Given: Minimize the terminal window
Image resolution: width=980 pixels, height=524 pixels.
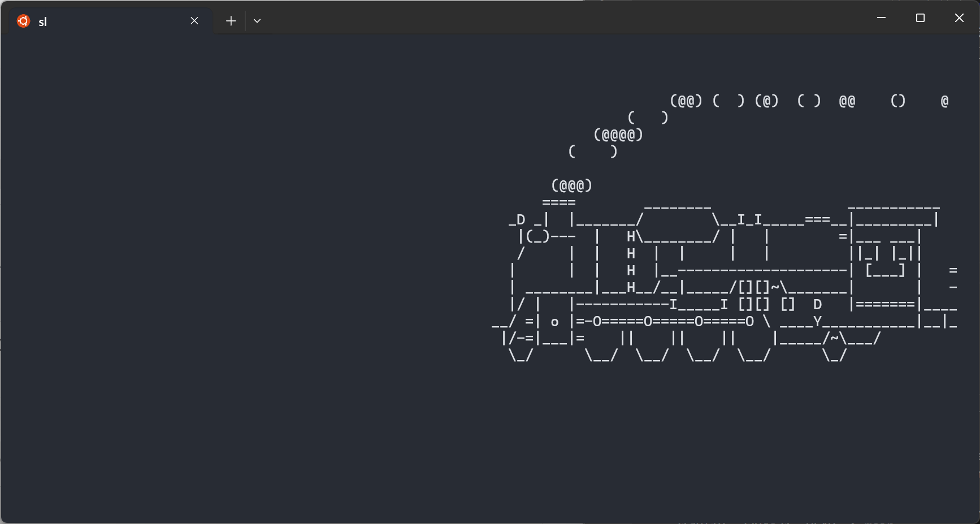Looking at the screenshot, I should [x=881, y=18].
